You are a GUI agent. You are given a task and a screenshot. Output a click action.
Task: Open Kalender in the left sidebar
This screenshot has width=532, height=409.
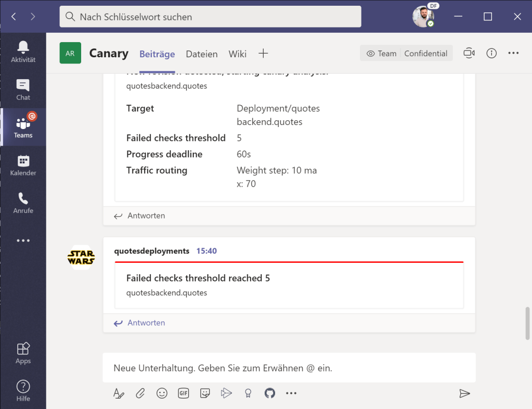point(23,165)
